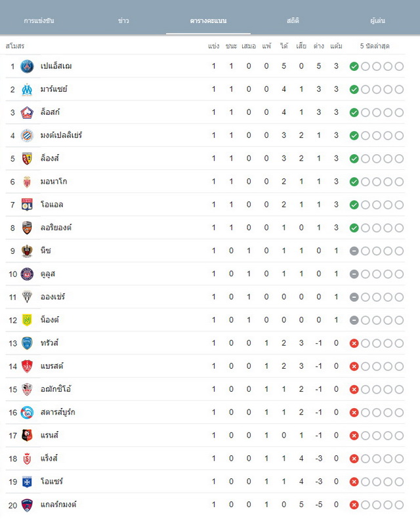Viewport: 420px width, 519px height.
Task: Click the แต้ม points column header
Action: pyautogui.click(x=336, y=46)
